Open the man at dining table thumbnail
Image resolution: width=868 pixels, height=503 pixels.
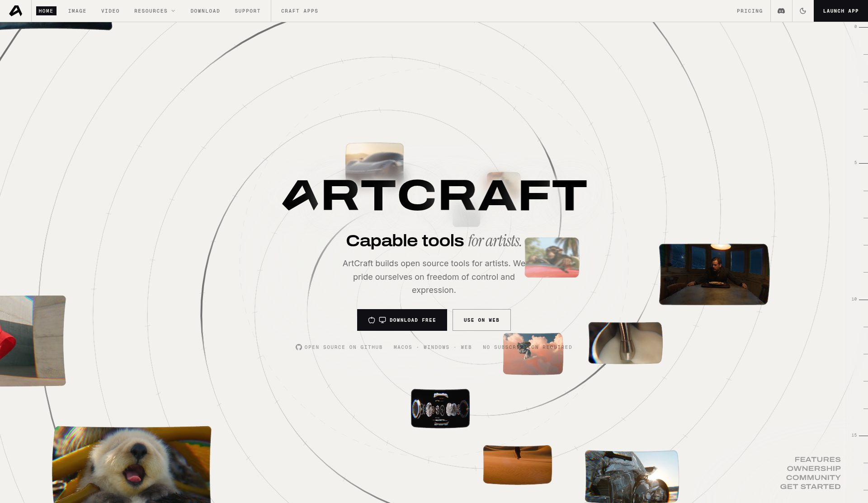point(714,274)
